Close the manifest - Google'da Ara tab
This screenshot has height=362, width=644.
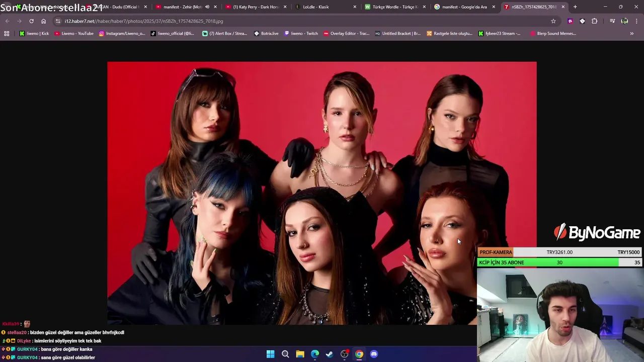[x=494, y=7]
